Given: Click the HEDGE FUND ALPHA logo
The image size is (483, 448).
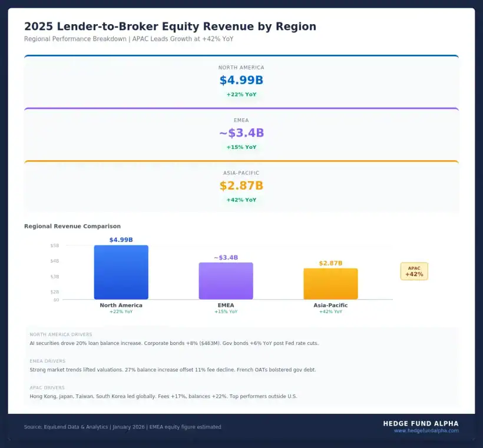Looking at the screenshot, I should [421, 423].
